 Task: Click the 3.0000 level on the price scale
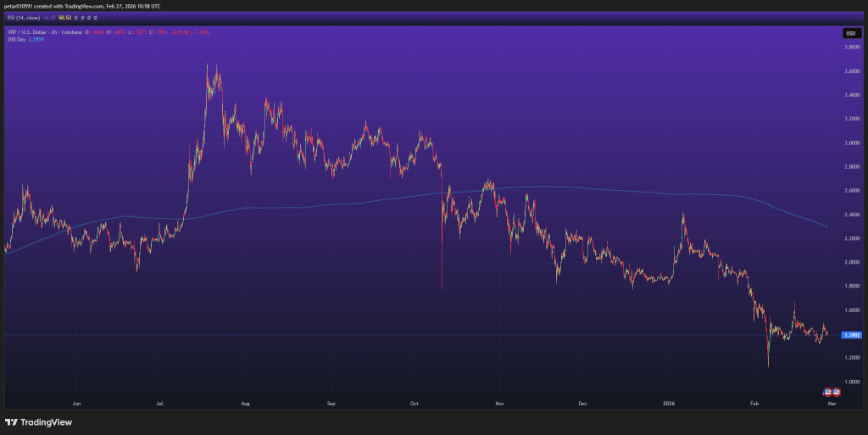coord(852,142)
